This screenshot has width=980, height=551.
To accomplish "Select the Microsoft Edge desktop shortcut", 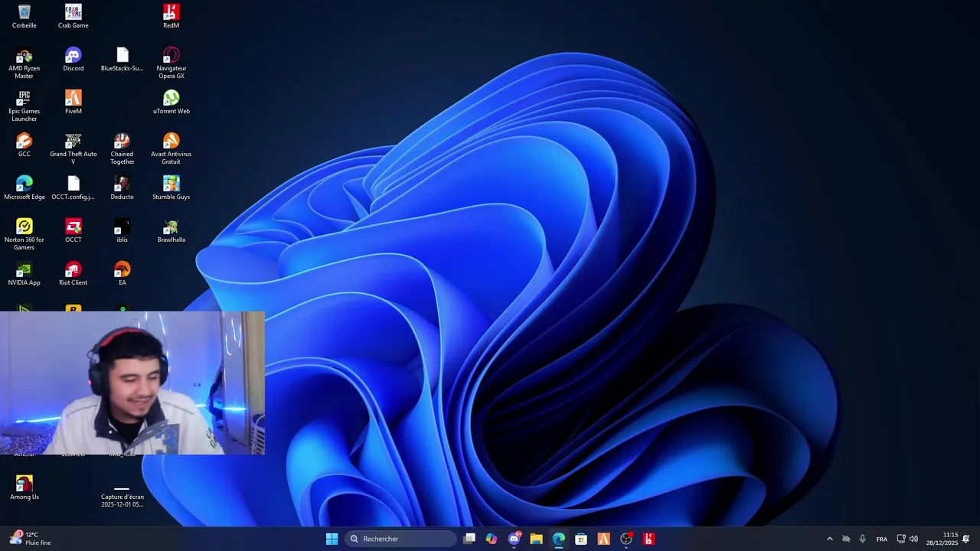I will coord(24,187).
